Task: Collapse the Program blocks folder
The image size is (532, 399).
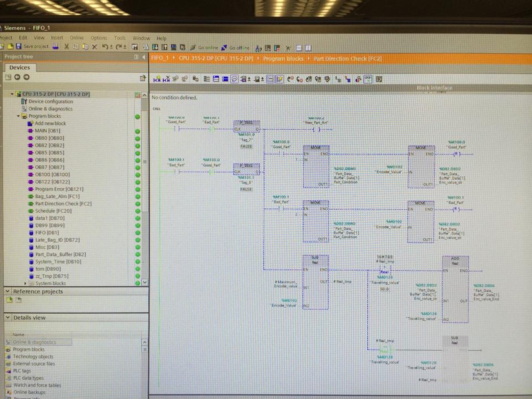Action: [18, 116]
